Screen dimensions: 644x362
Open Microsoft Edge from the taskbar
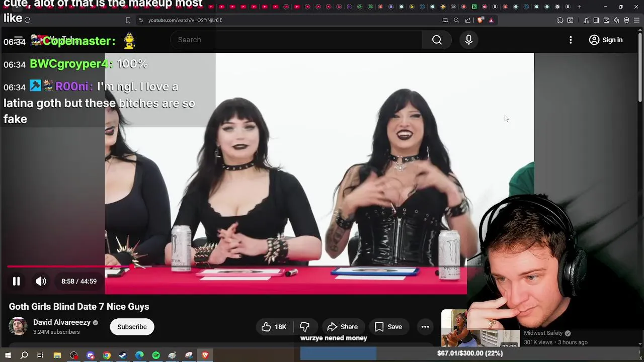[139, 355]
